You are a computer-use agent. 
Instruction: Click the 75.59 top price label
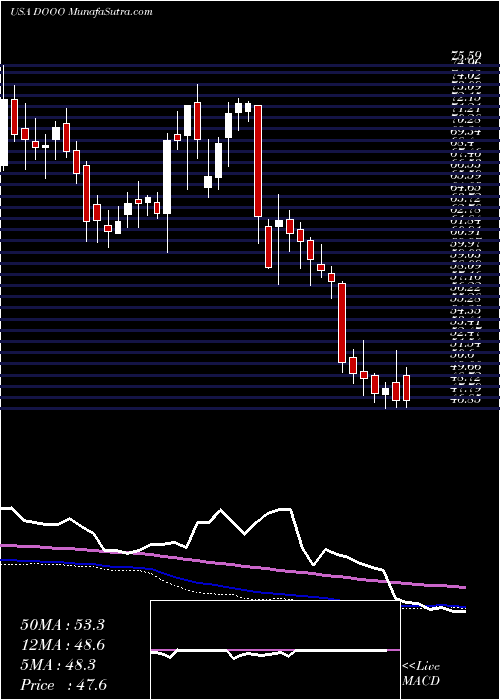click(466, 55)
